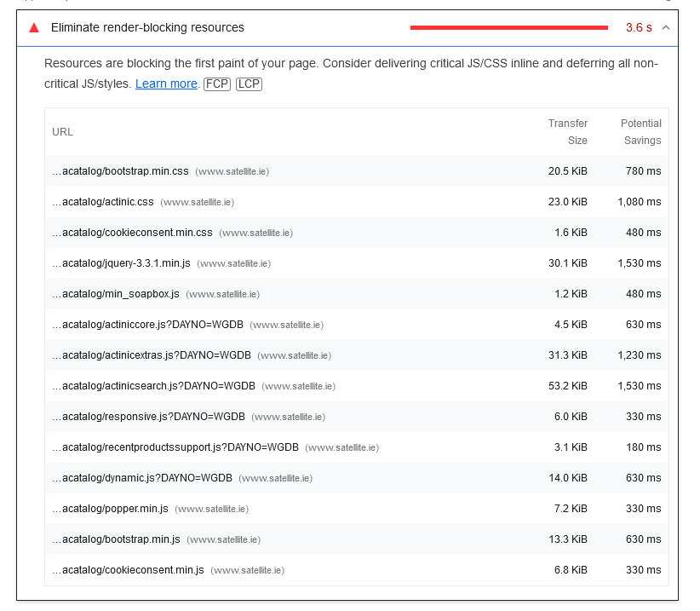Open the actinicsearch.js resource URL
The width and height of the screenshot is (700, 611).
pos(153,386)
